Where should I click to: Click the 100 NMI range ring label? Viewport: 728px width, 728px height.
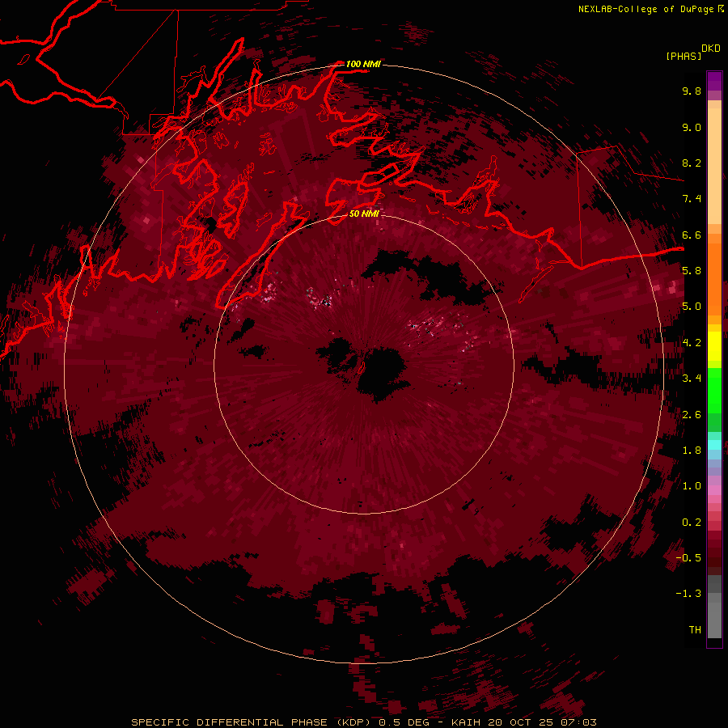(363, 64)
